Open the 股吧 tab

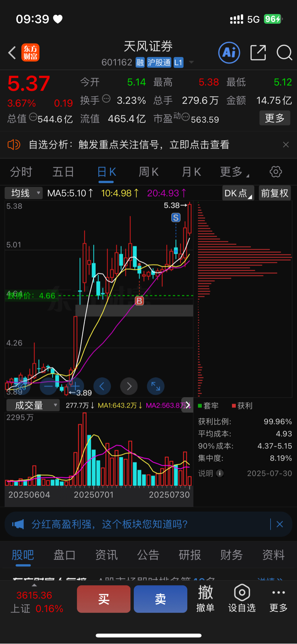coord(23,555)
